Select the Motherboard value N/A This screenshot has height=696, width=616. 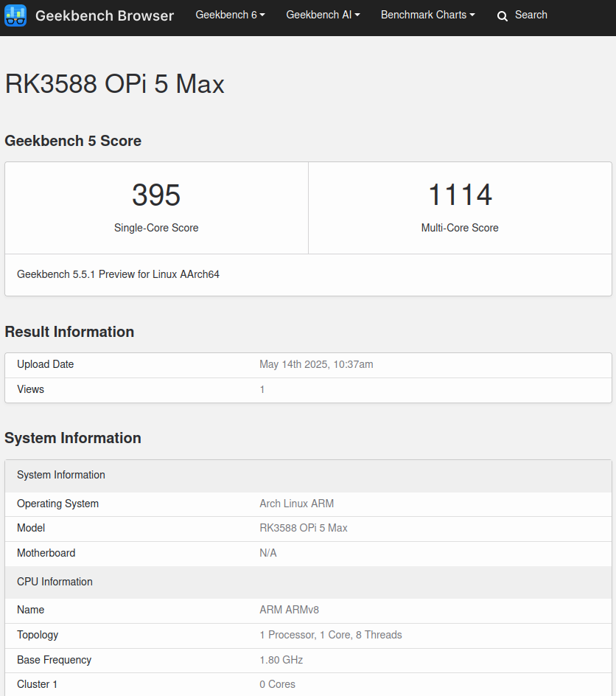[268, 553]
